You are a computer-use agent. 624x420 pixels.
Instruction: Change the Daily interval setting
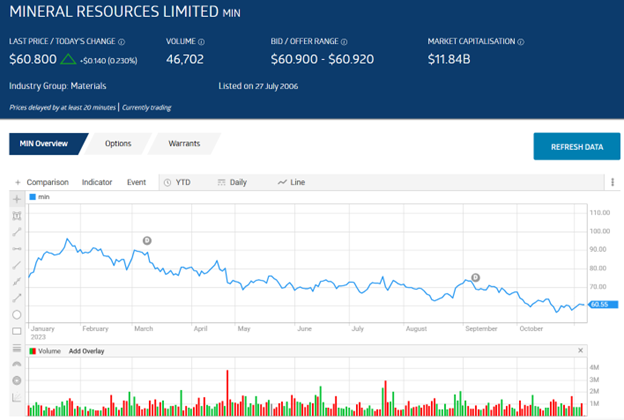(x=232, y=182)
